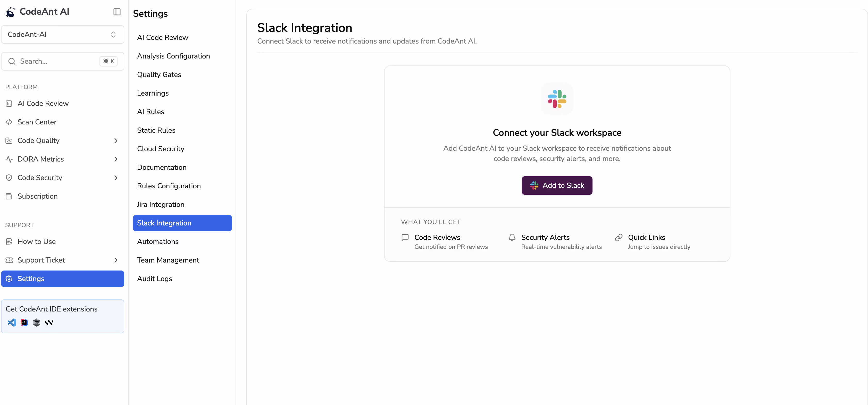Expand the Code Quality section
Viewport: 868px width, 405px height.
click(116, 140)
